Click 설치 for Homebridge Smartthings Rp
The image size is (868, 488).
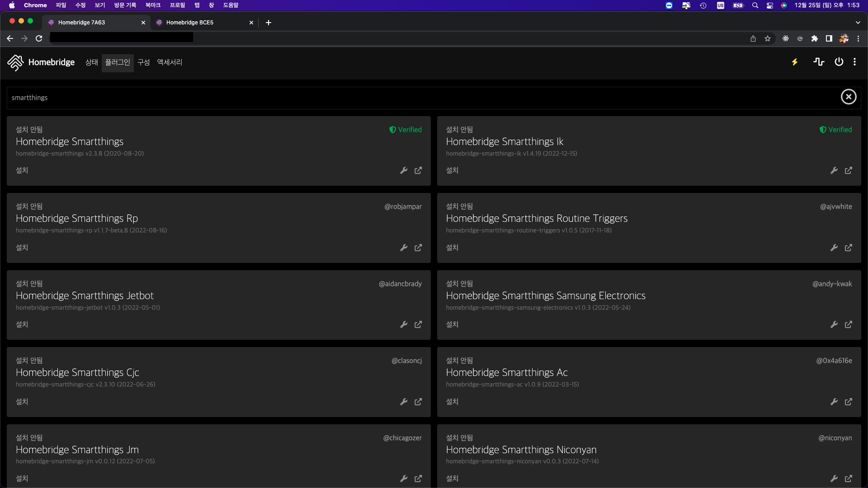22,248
